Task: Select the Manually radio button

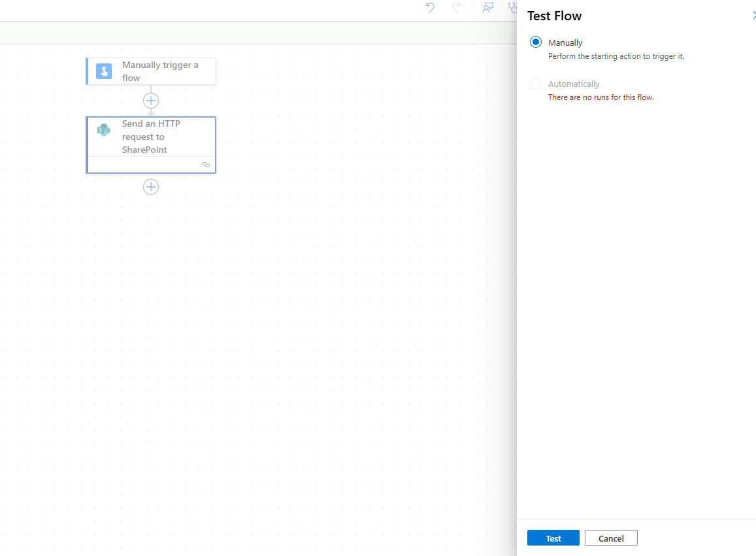Action: 536,42
